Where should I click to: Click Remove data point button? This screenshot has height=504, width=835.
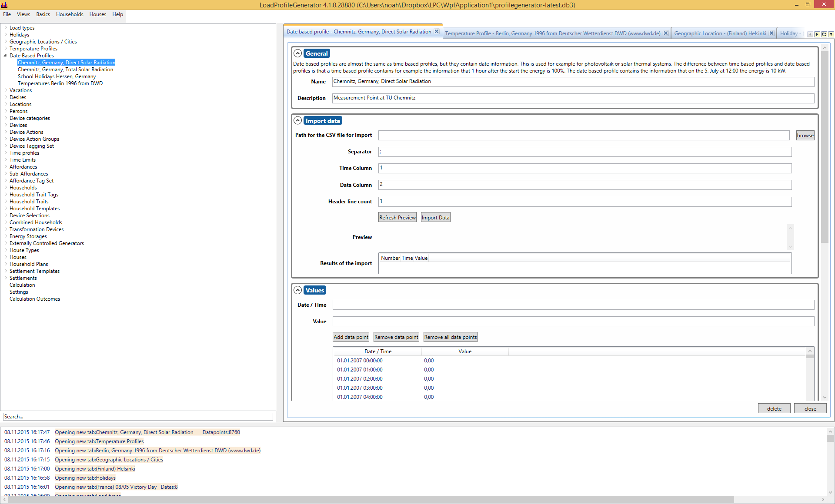pos(396,337)
